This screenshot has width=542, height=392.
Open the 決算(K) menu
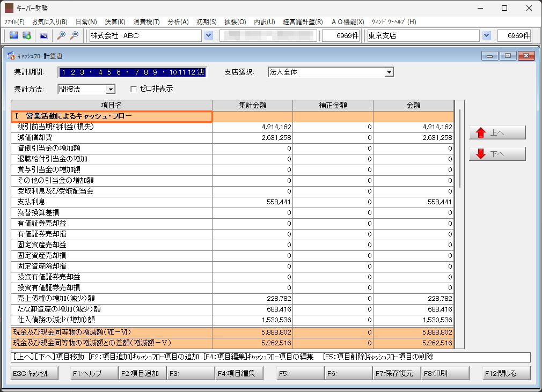115,22
